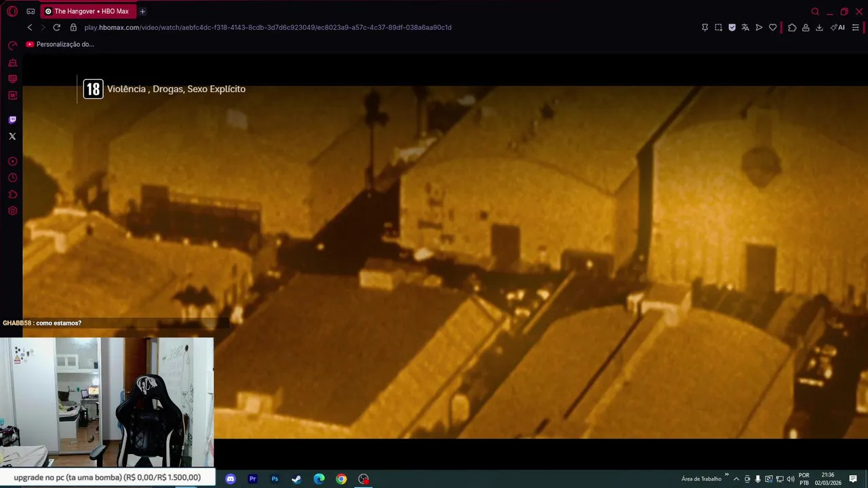This screenshot has width=868, height=488.
Task: Click the send arrow (My Flow) icon
Action: pyautogui.click(x=759, y=27)
